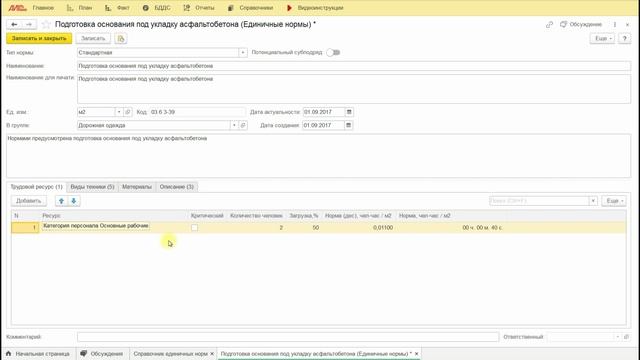Open the table Еще dropdown menu
This screenshot has height=360, width=640.
point(614,201)
